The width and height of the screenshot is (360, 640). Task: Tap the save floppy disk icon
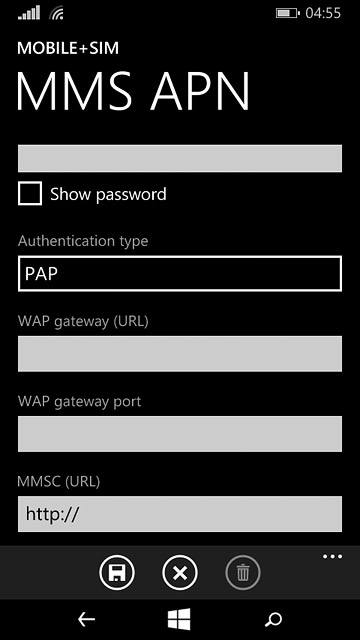(117, 573)
